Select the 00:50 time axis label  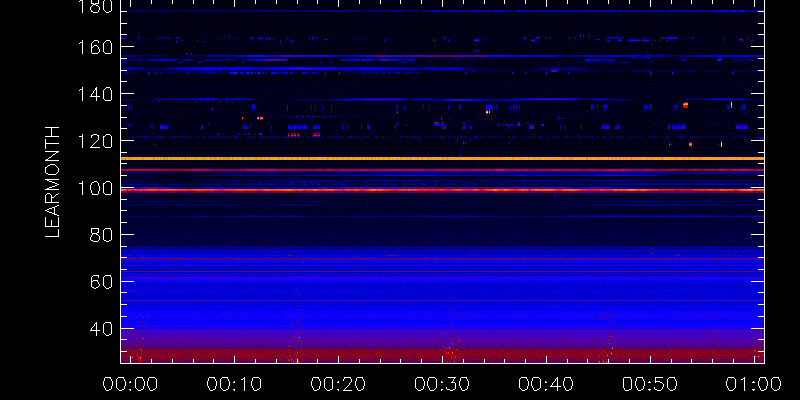[651, 384]
